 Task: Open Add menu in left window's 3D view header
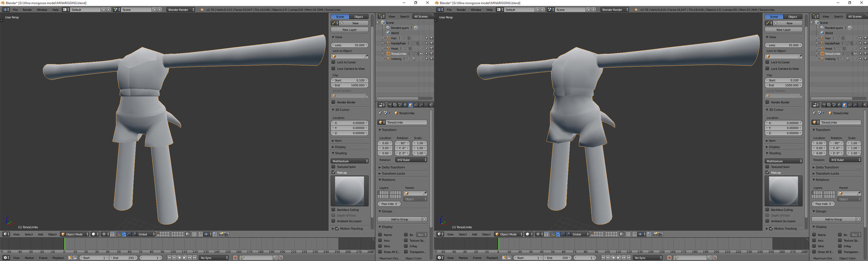click(40, 234)
